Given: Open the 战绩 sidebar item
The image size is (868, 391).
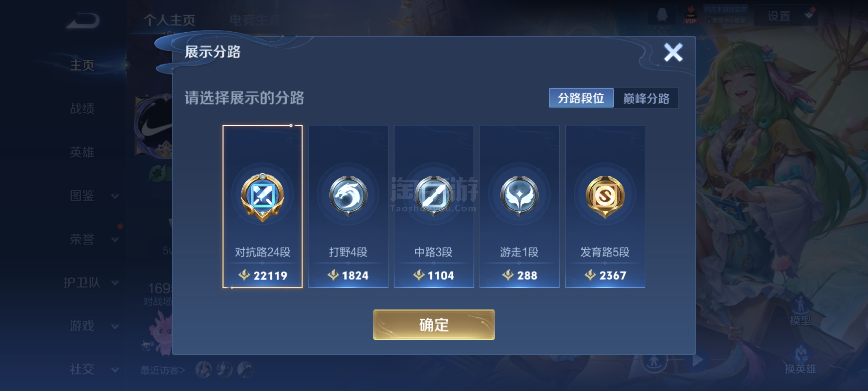Looking at the screenshot, I should [82, 109].
